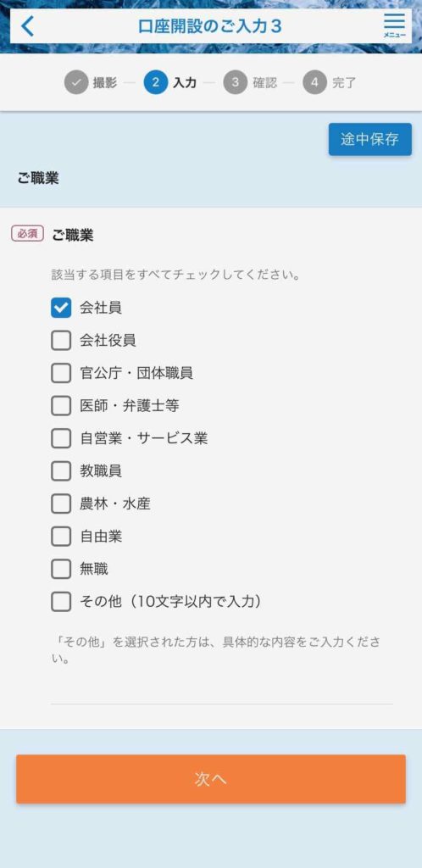The height and width of the screenshot is (868, 422).
Task: Select step 4 完了 circle
Action: [x=314, y=83]
